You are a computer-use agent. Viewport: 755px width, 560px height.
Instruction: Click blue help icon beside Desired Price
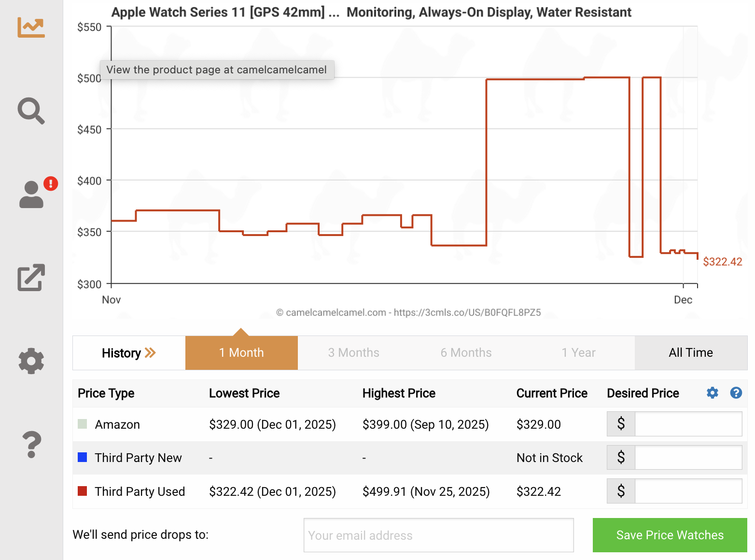point(736,393)
